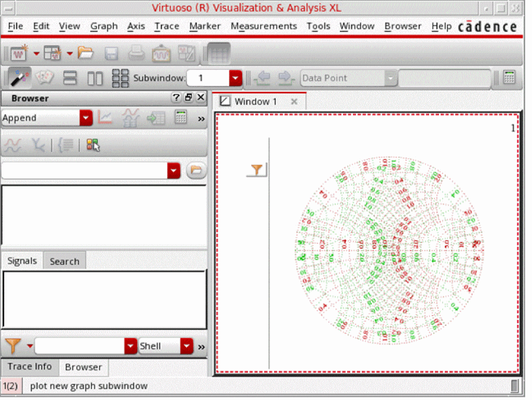Click the print icon
Screen dimensions: 532x400
pos(137,53)
